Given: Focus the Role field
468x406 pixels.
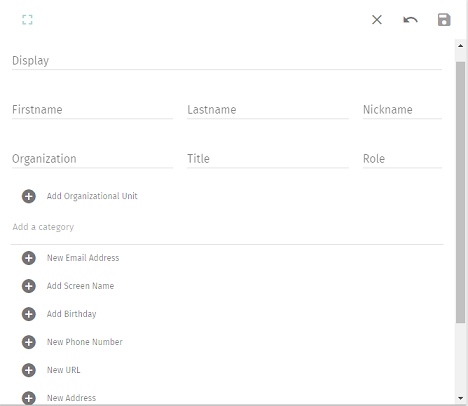Looking at the screenshot, I should click(402, 159).
